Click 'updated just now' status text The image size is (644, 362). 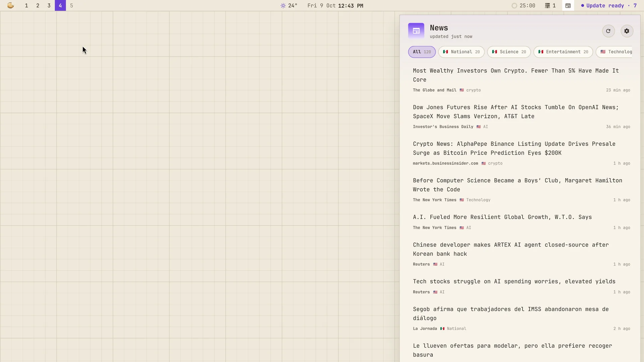click(451, 37)
